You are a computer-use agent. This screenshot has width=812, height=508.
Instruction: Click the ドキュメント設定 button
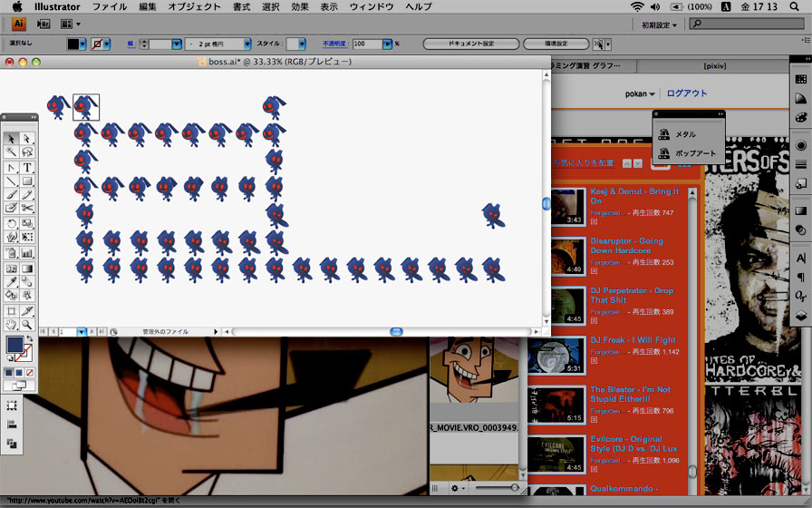(471, 44)
